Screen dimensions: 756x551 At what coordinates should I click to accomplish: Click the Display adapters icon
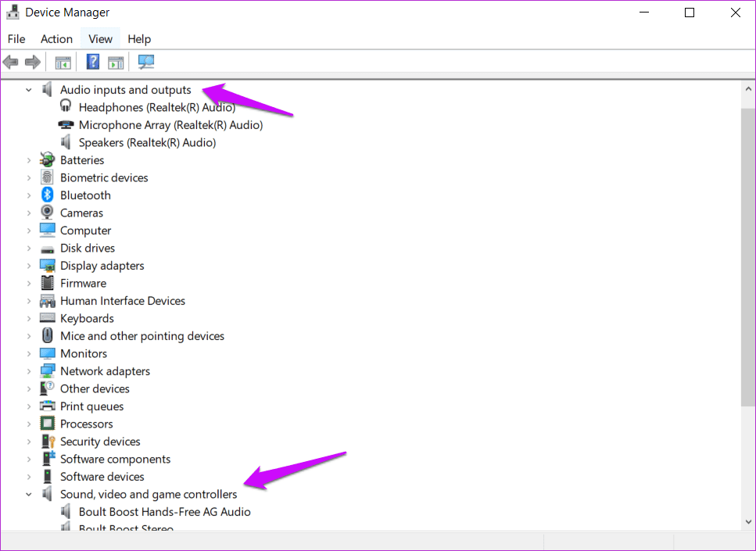coord(47,266)
